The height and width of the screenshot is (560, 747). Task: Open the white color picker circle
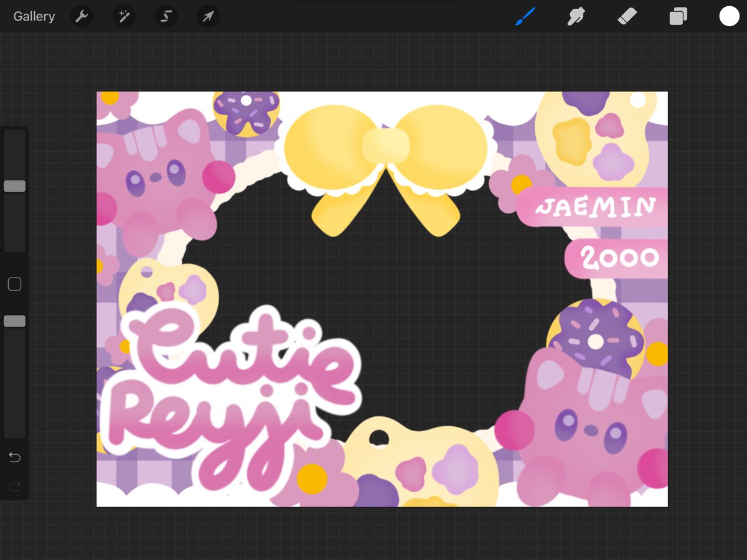(x=729, y=16)
